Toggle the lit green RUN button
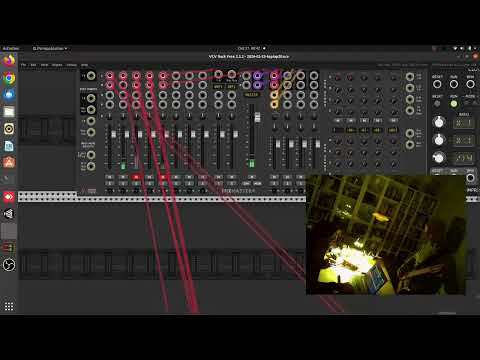This screenshot has width=480, height=360. point(454,104)
